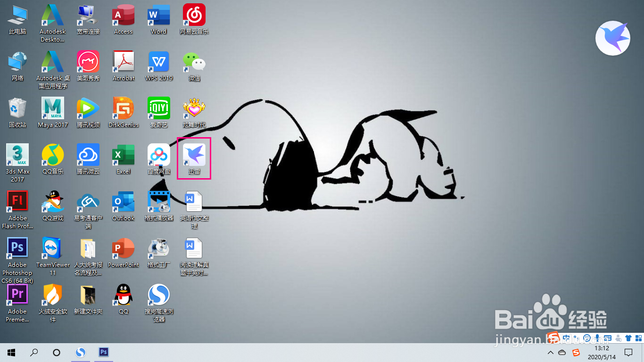Viewport: 644px width, 362px height.
Task: Open the Sogou emoji smiley icon
Action: tap(587, 337)
